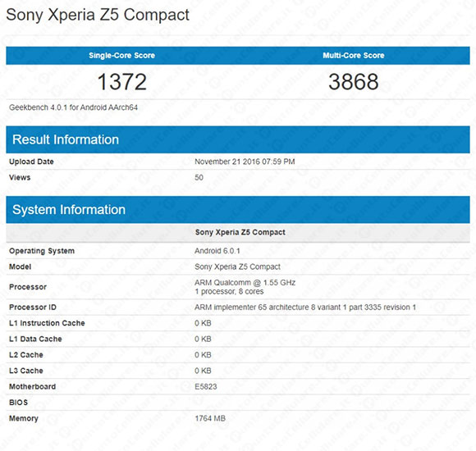The image size is (476, 451).
Task: Click the date 'November 21 2016 07:59 PM'
Action: (x=245, y=162)
